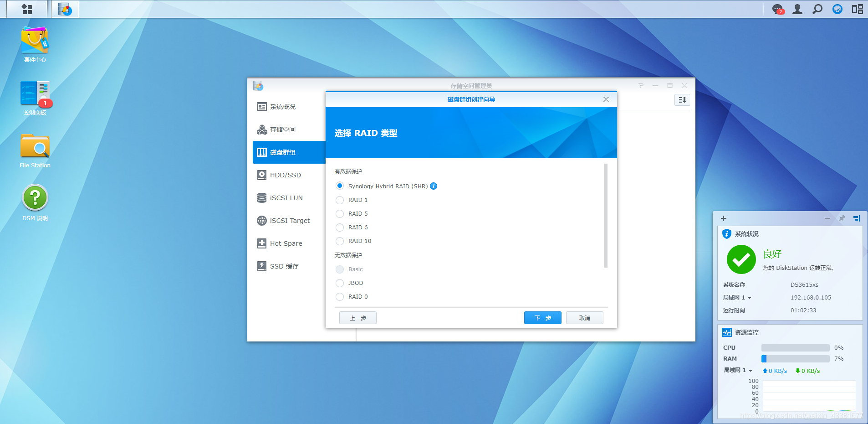Click the server name DS3615xs
This screenshot has height=424, width=868.
click(x=804, y=285)
